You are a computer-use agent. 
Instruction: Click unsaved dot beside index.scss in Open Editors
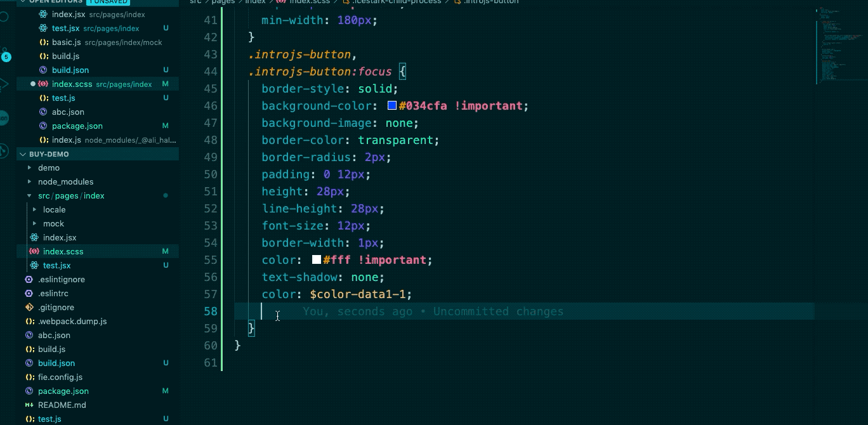point(33,84)
